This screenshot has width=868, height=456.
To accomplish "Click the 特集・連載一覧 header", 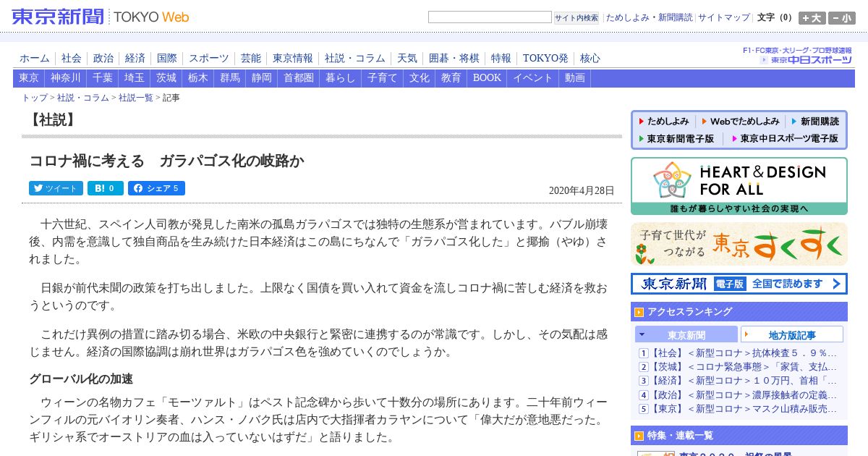I will coord(739,436).
